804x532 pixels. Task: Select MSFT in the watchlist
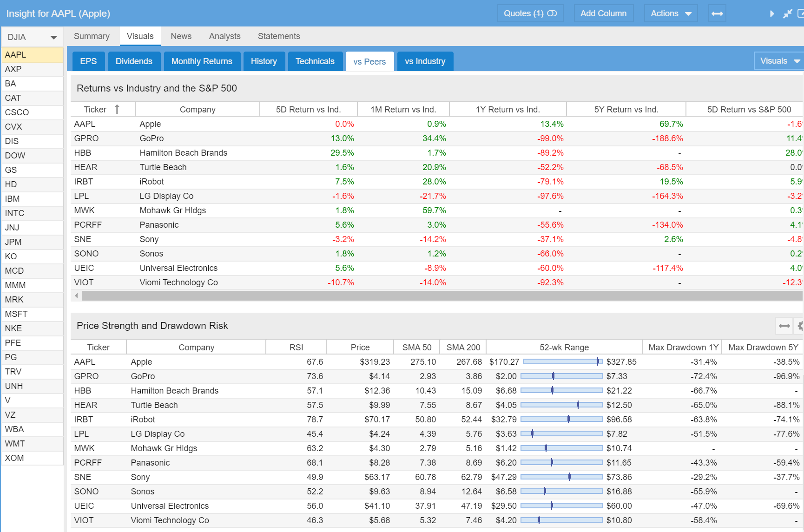tap(32, 314)
